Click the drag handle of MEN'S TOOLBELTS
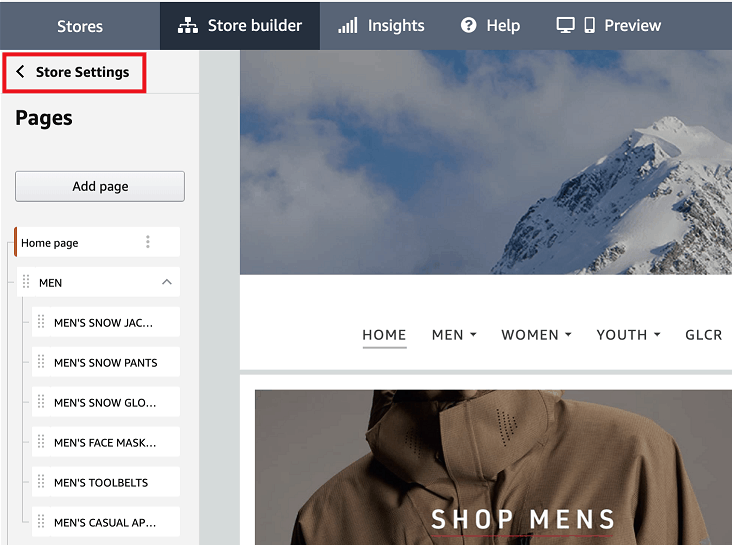This screenshot has width=732, height=545. (x=41, y=481)
